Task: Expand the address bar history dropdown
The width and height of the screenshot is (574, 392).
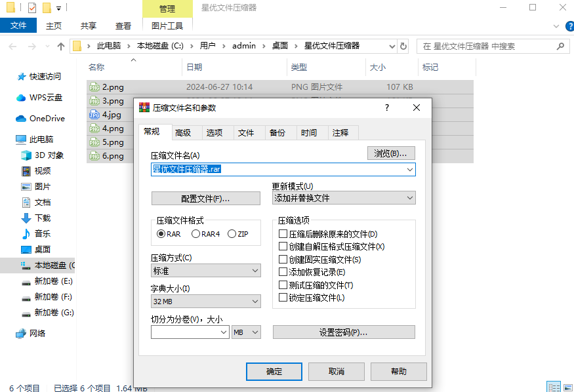Action: click(392, 47)
